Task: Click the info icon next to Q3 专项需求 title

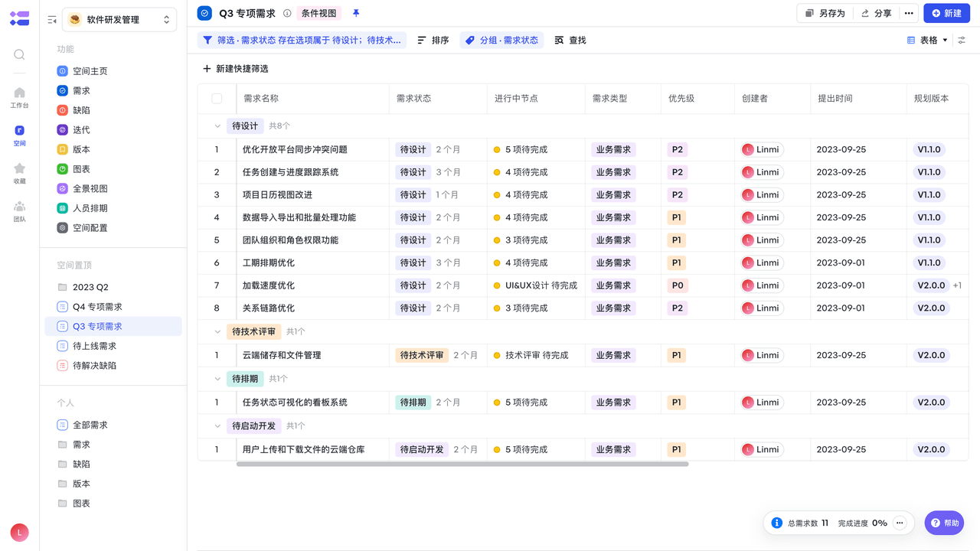Action: click(x=287, y=13)
